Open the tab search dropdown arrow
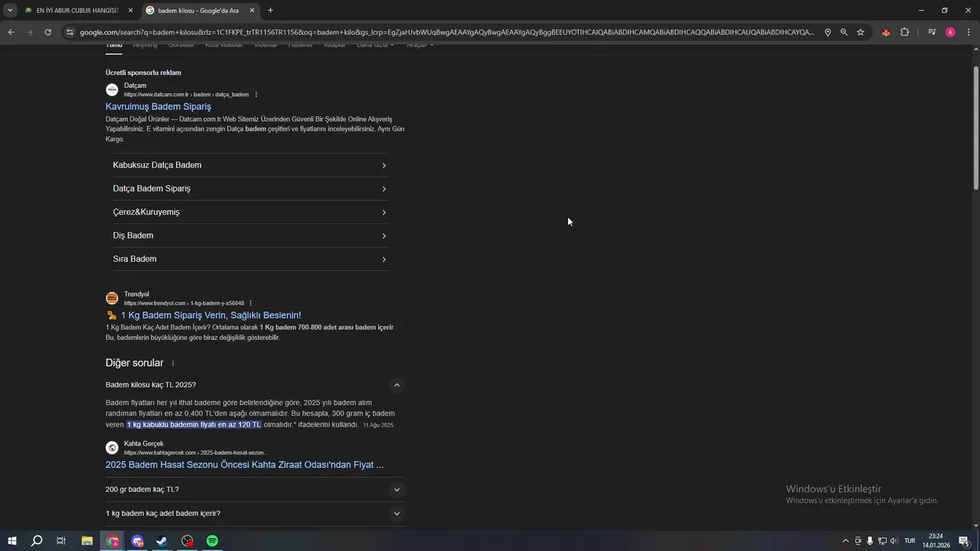This screenshot has height=551, width=980. point(10,11)
